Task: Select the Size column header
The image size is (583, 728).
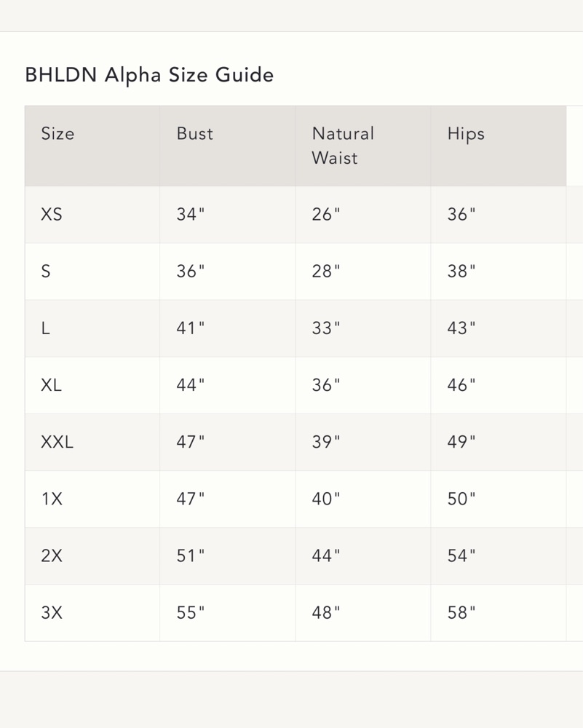Action: point(57,134)
